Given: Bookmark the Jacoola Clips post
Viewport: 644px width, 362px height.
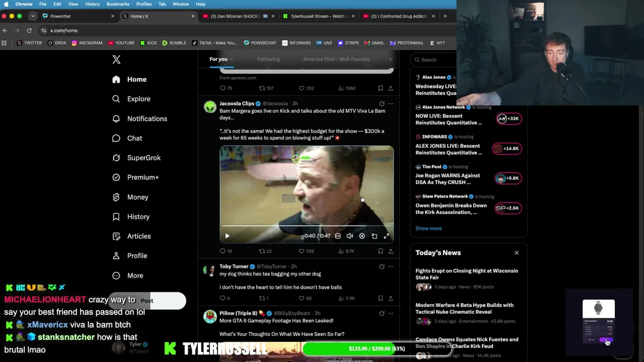Looking at the screenshot, I should click(x=380, y=251).
